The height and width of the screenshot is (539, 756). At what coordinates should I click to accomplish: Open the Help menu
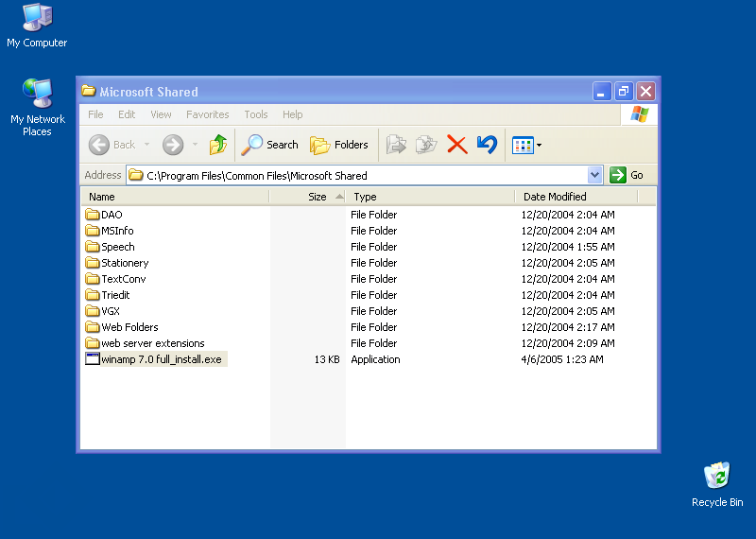[x=293, y=114]
